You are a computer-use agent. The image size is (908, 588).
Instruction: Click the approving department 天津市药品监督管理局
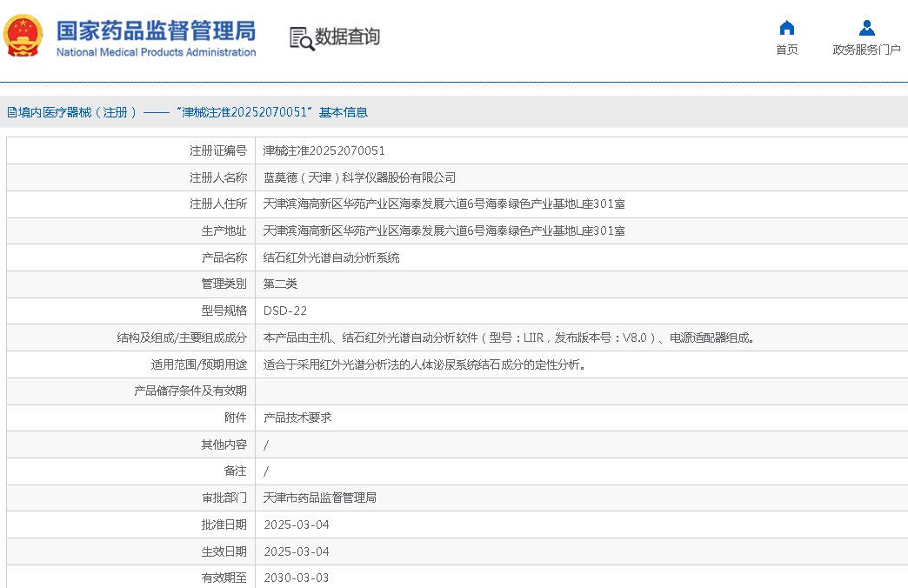tap(319, 498)
